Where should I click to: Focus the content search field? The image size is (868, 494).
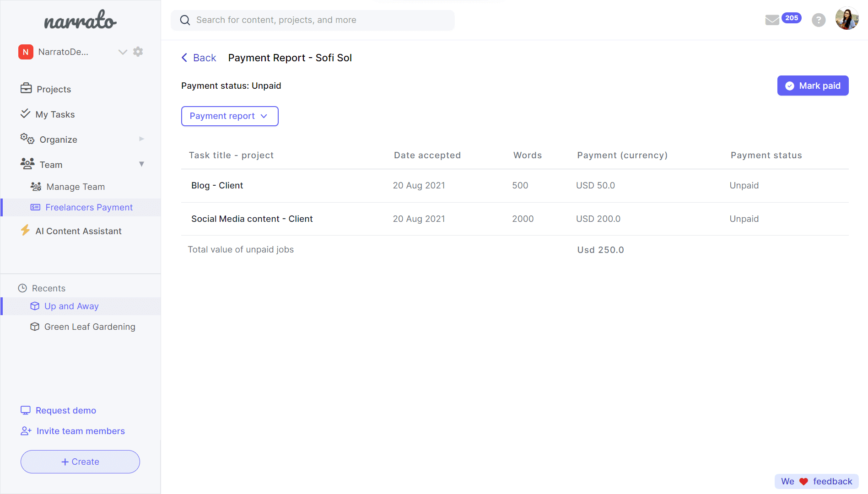pyautogui.click(x=313, y=20)
